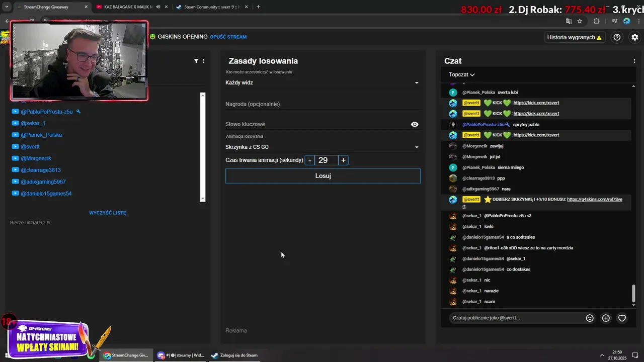This screenshot has height=362, width=644.
Task: Click @clearrage3813 avatar beside ppp message
Action: pos(453,178)
